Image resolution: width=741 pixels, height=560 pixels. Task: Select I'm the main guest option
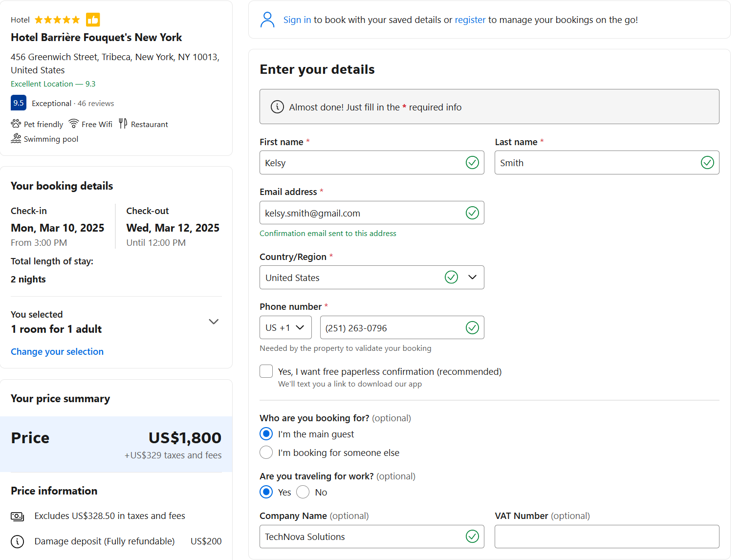266,434
